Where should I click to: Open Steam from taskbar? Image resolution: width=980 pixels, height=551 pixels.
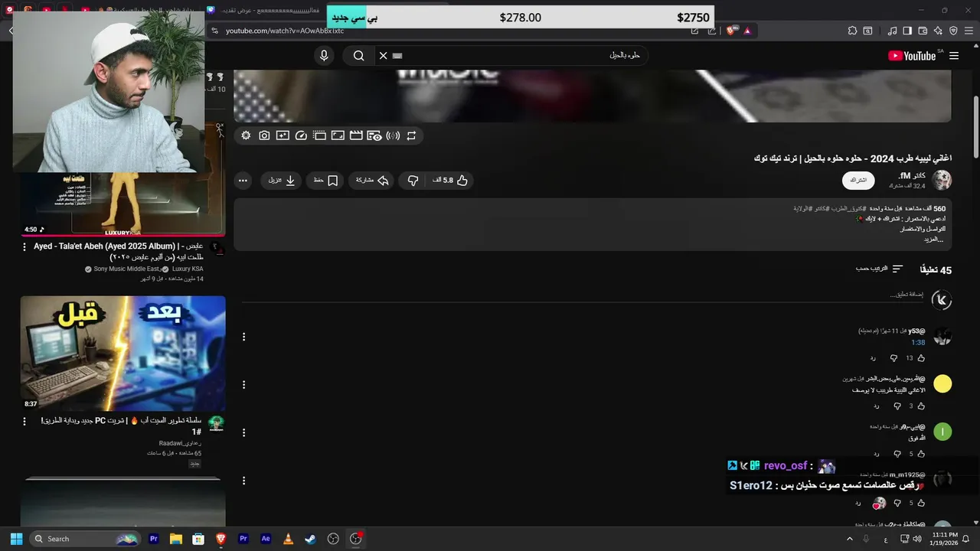point(310,539)
